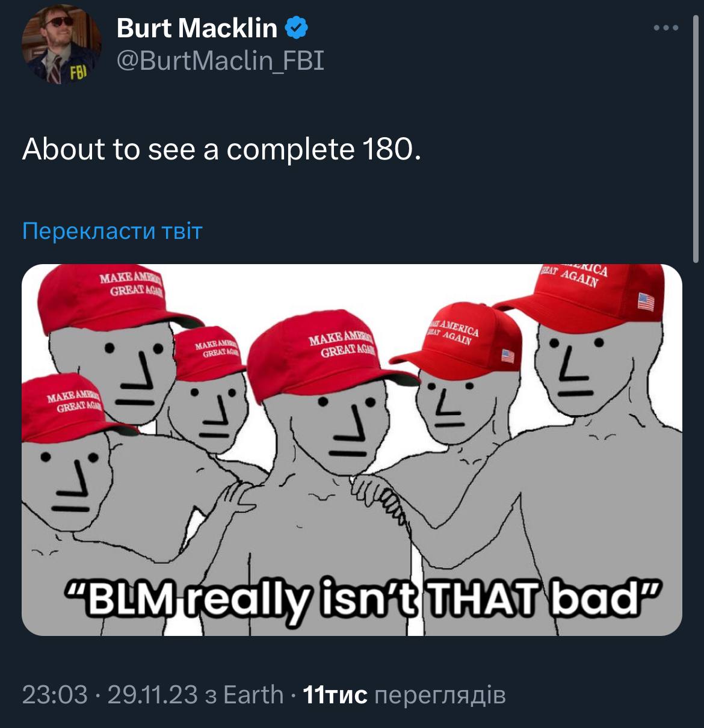Screen dimensions: 704x728
Task: Click the @BurtMaclin_FBI handle
Action: (x=220, y=61)
